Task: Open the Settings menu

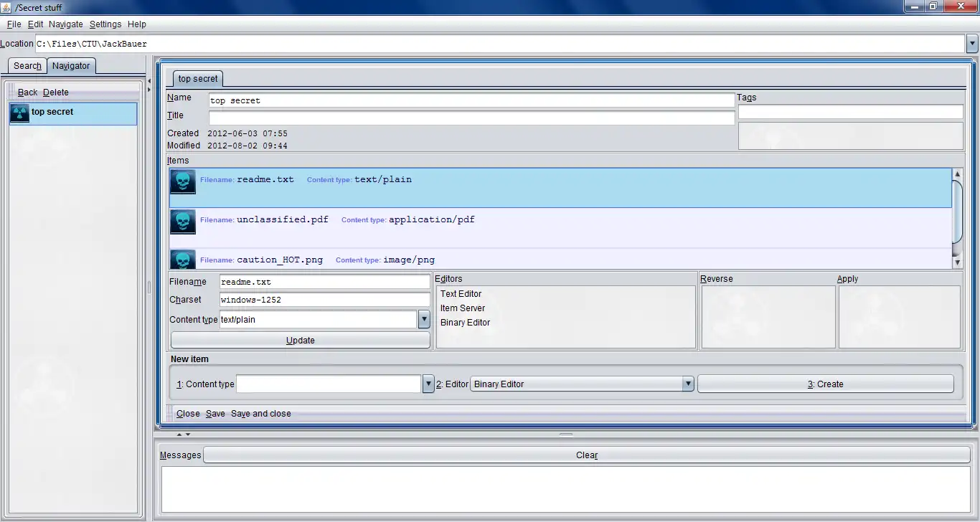Action: click(105, 24)
